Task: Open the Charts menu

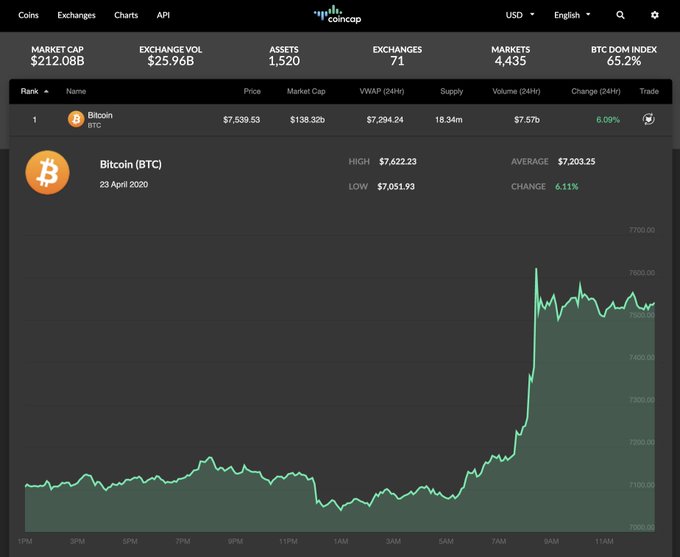Action: coord(126,15)
